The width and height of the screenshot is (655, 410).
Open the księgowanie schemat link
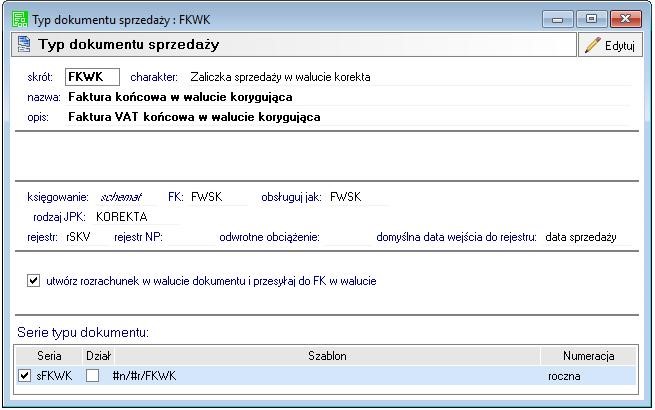(121, 197)
